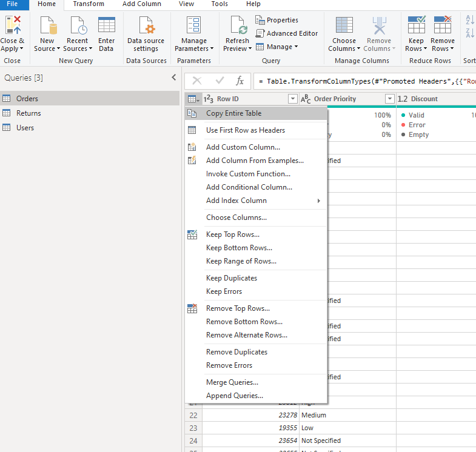Switch to the View tab
Screen dimensions: 476x452
pyautogui.click(x=186, y=4)
